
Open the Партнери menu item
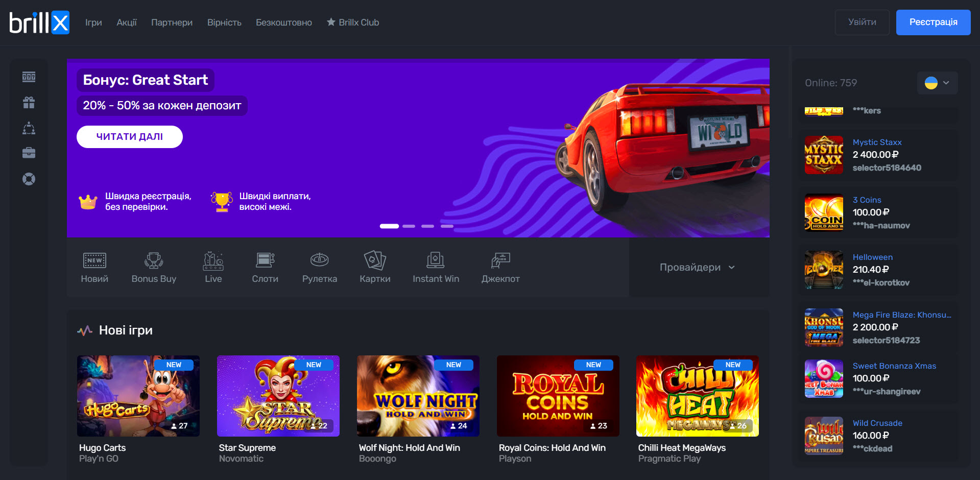[172, 22]
